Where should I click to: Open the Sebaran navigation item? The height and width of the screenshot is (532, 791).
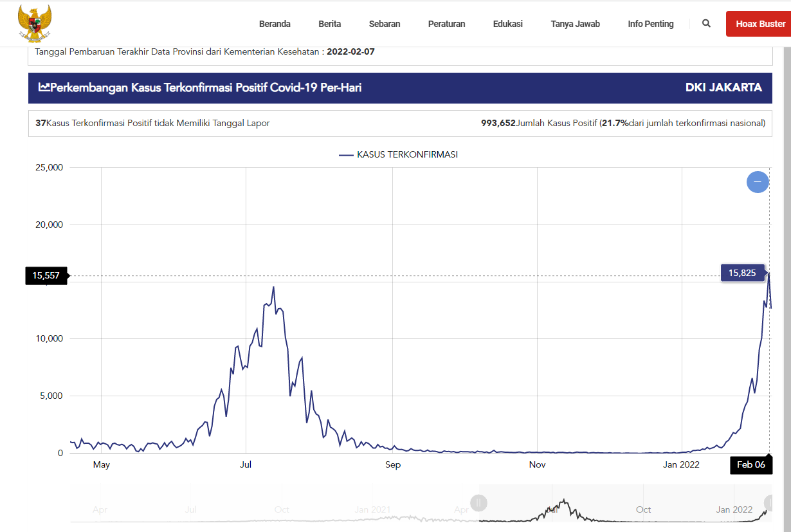point(385,24)
